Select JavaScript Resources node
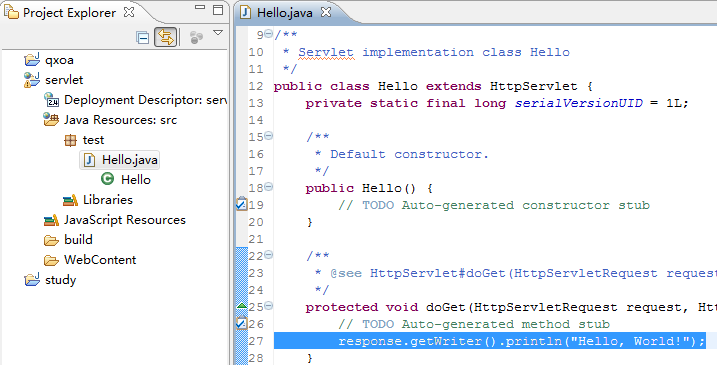This screenshot has height=366, width=717. [125, 220]
